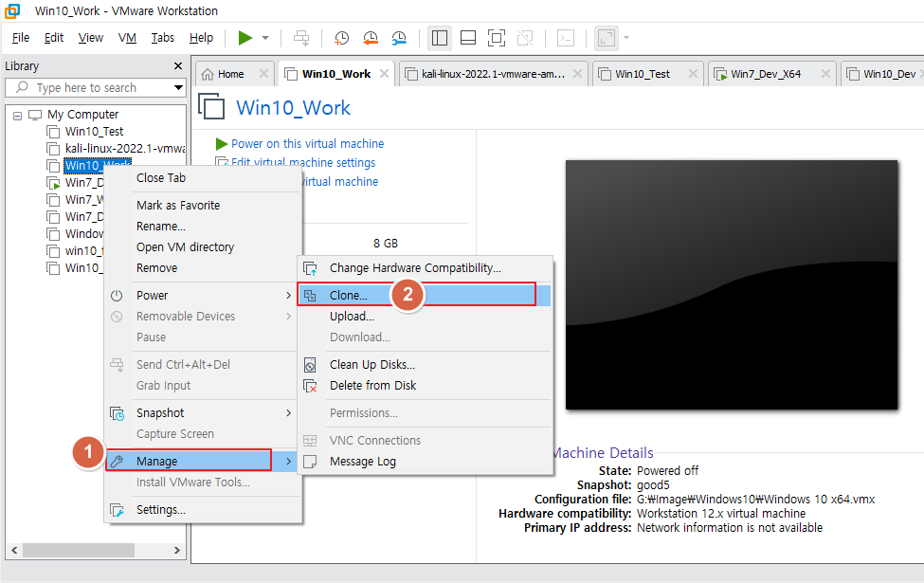Click the library search field
This screenshot has height=583, width=924.
pyautogui.click(x=94, y=88)
